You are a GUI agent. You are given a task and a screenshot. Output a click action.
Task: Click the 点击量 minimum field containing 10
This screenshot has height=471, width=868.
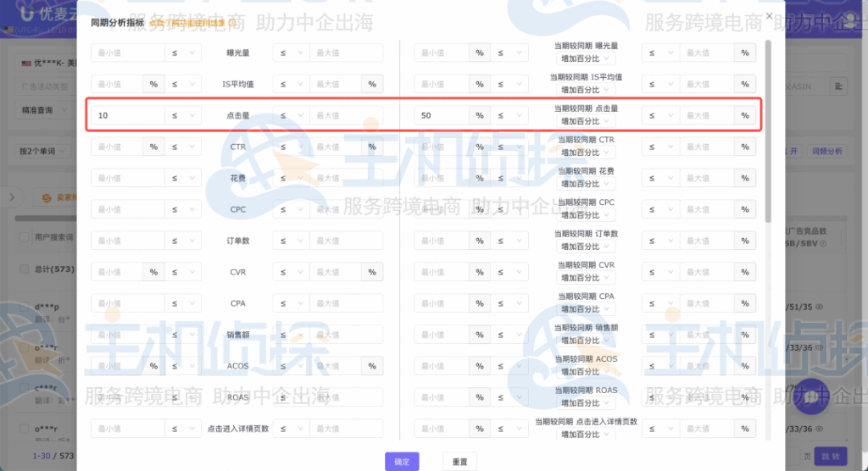(127, 115)
